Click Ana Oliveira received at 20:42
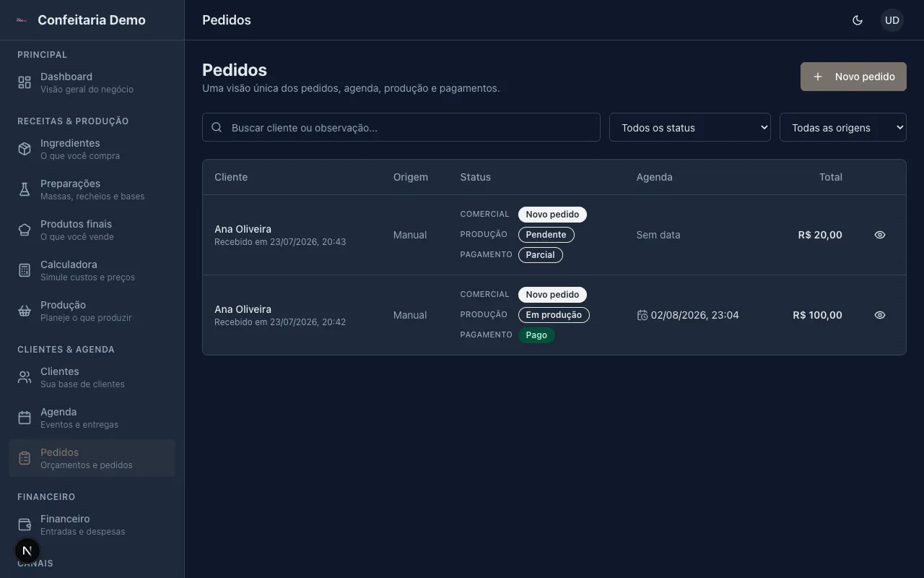 coord(243,309)
